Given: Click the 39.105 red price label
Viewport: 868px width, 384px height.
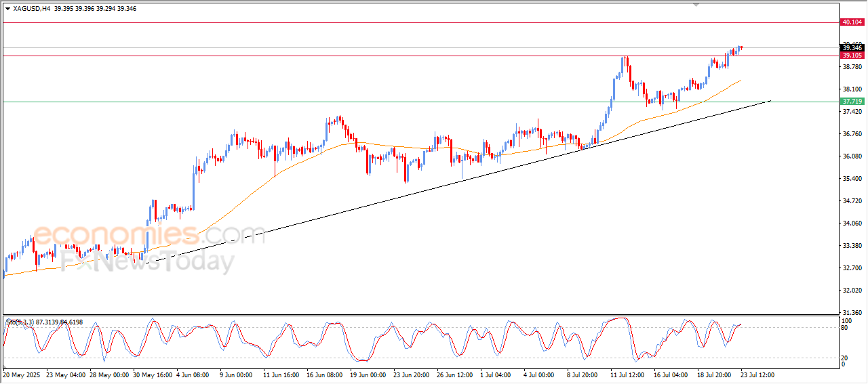Looking at the screenshot, I should [x=852, y=56].
